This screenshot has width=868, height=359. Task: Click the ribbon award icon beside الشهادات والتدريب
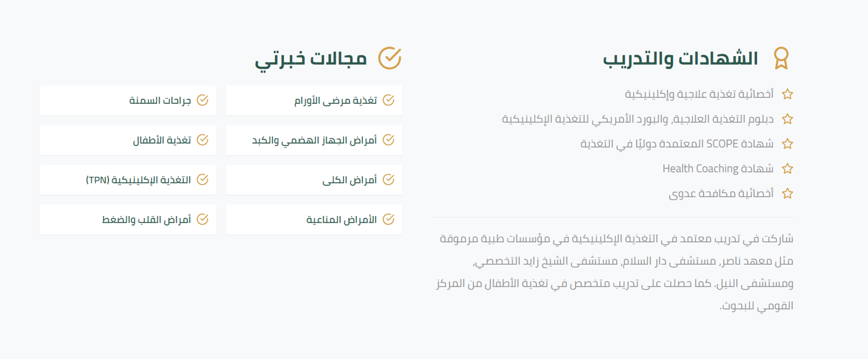point(781,59)
